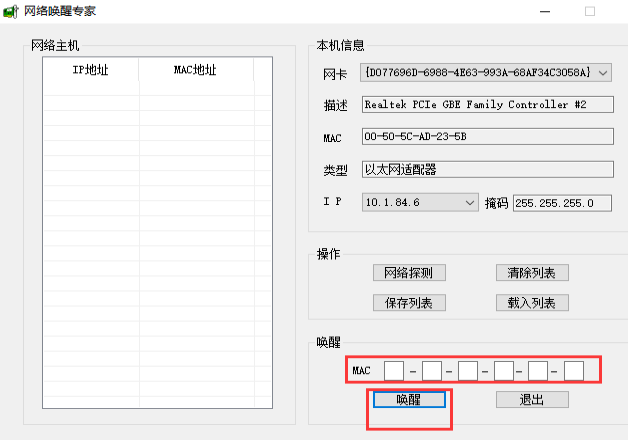Select the 掩码 255.255.255.0 field
This screenshot has height=440, width=628.
pos(562,203)
